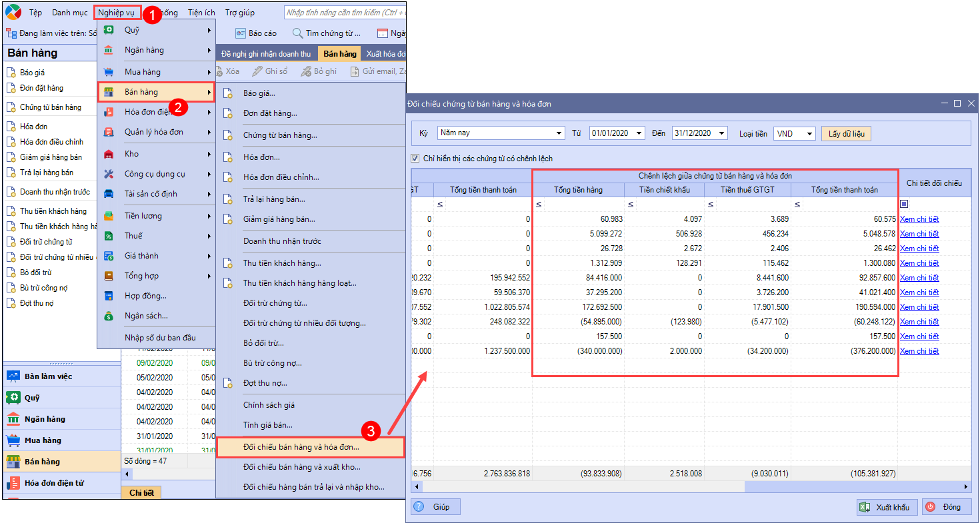980x525 pixels.
Task: Click the Giúp help icon
Action: coord(419,507)
